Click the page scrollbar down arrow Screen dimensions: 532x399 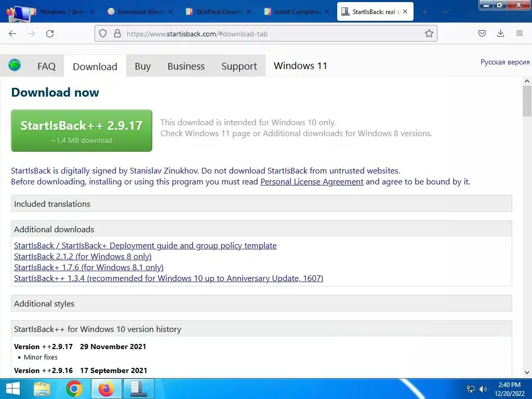pos(527,372)
